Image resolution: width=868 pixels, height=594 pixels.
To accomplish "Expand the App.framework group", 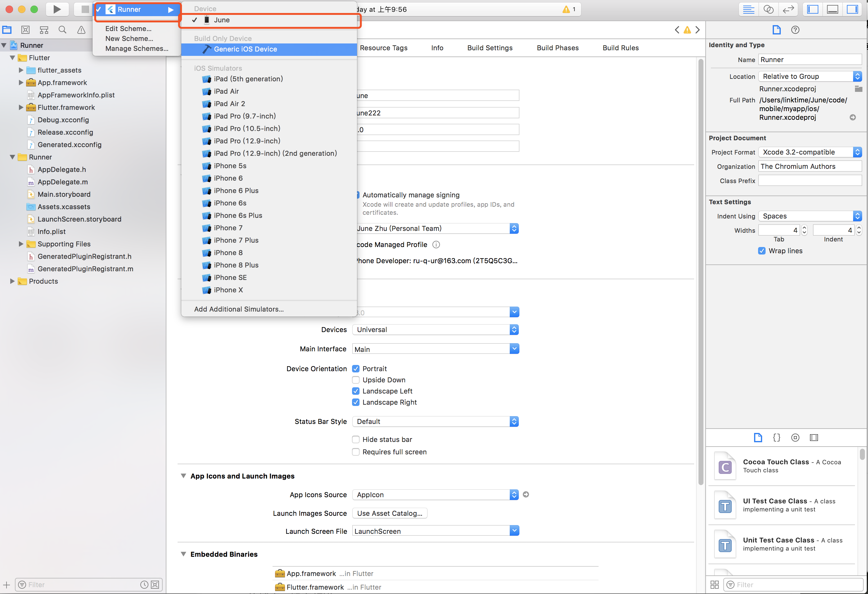I will (x=21, y=83).
